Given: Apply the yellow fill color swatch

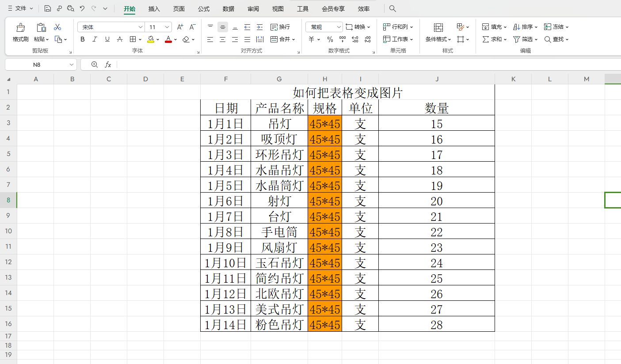Looking at the screenshot, I should point(151,39).
